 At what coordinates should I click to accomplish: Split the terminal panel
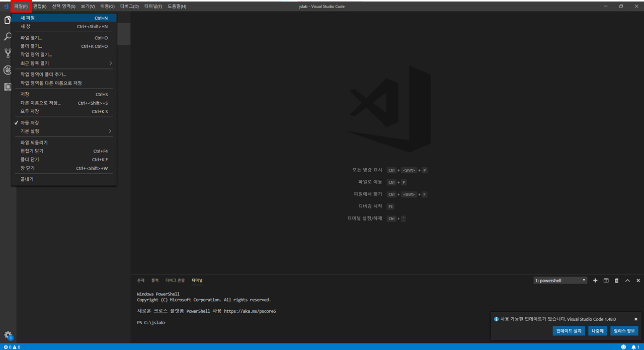tap(606, 281)
